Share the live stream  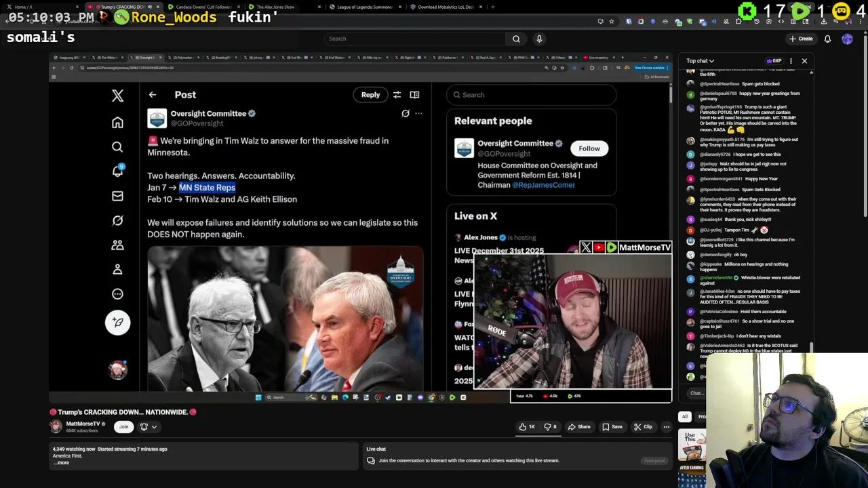pos(579,427)
